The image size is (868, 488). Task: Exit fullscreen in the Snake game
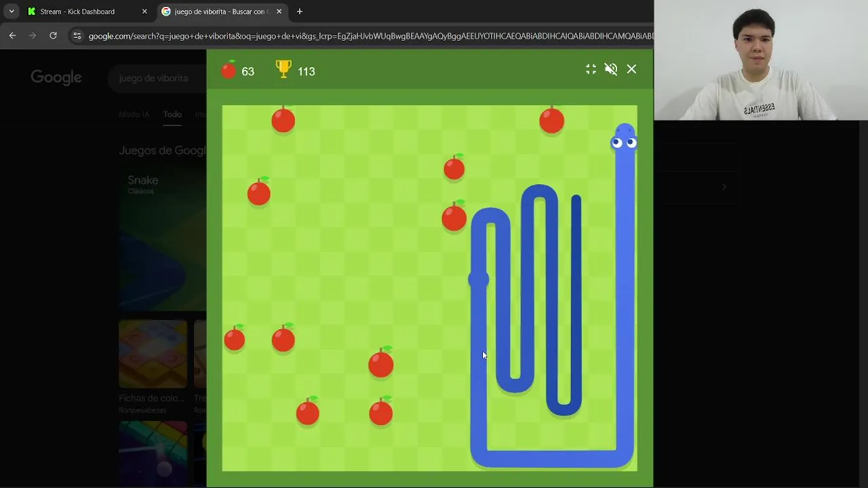(x=591, y=69)
